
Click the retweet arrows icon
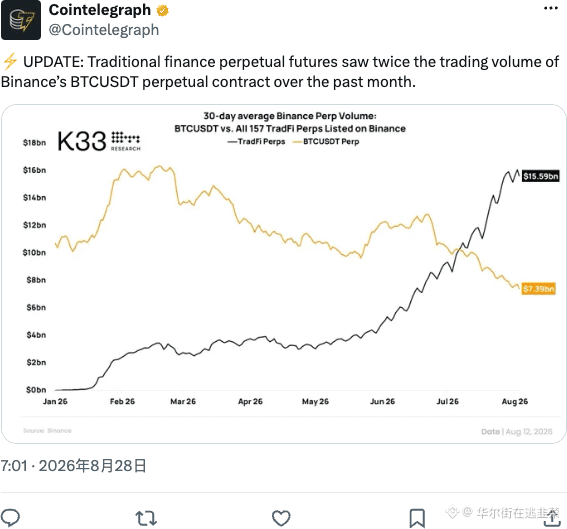146,518
